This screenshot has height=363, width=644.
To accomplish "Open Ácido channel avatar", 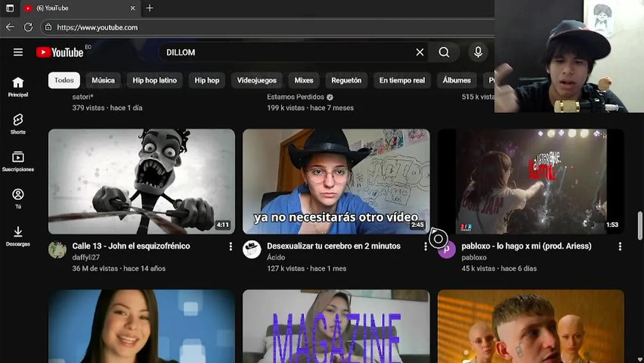I will (252, 250).
